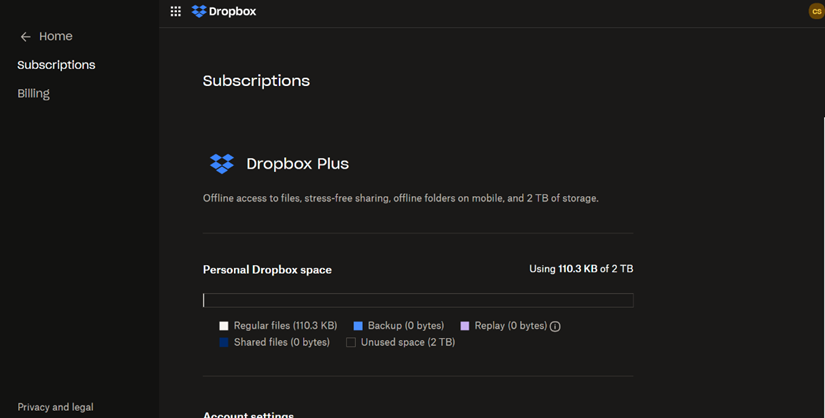Screen dimensions: 825x418
Task: Click the plan description about offline access
Action: coord(401,198)
